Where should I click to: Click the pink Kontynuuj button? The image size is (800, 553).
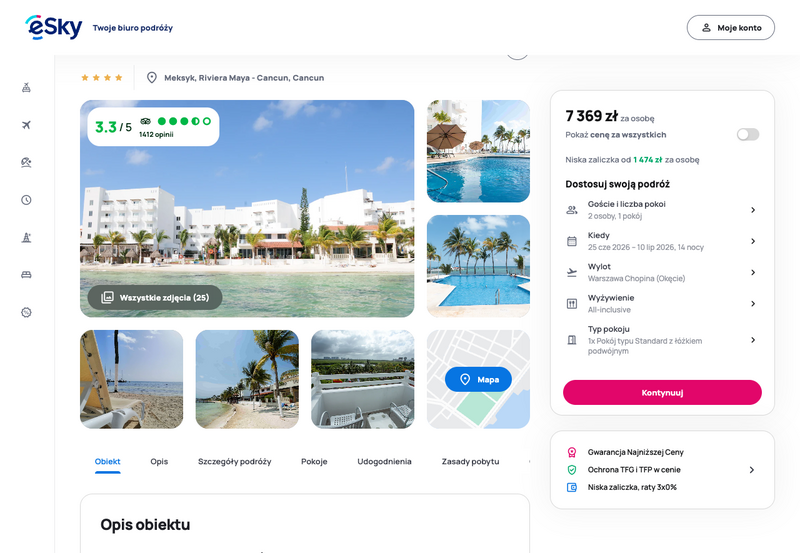(662, 392)
